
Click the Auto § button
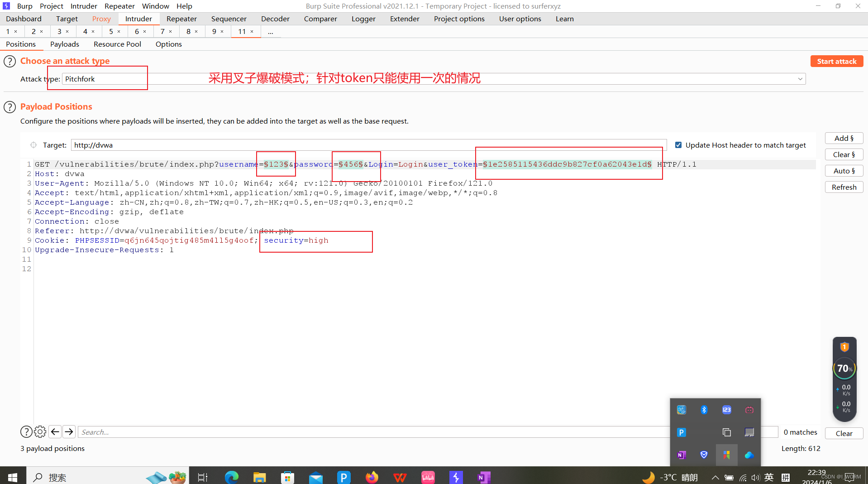tap(844, 171)
